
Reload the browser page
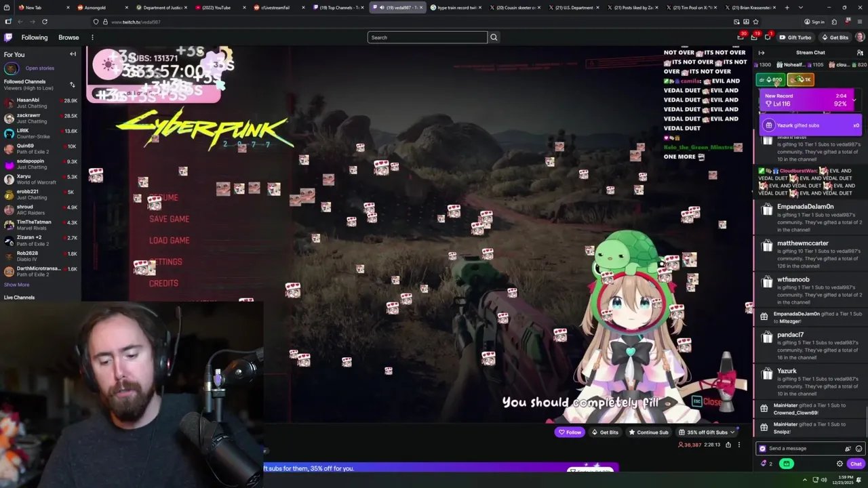(45, 22)
